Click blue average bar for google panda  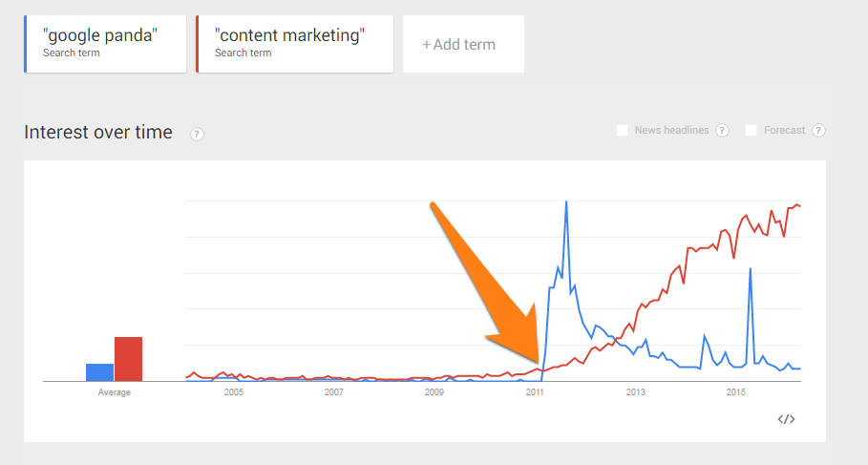coord(99,372)
